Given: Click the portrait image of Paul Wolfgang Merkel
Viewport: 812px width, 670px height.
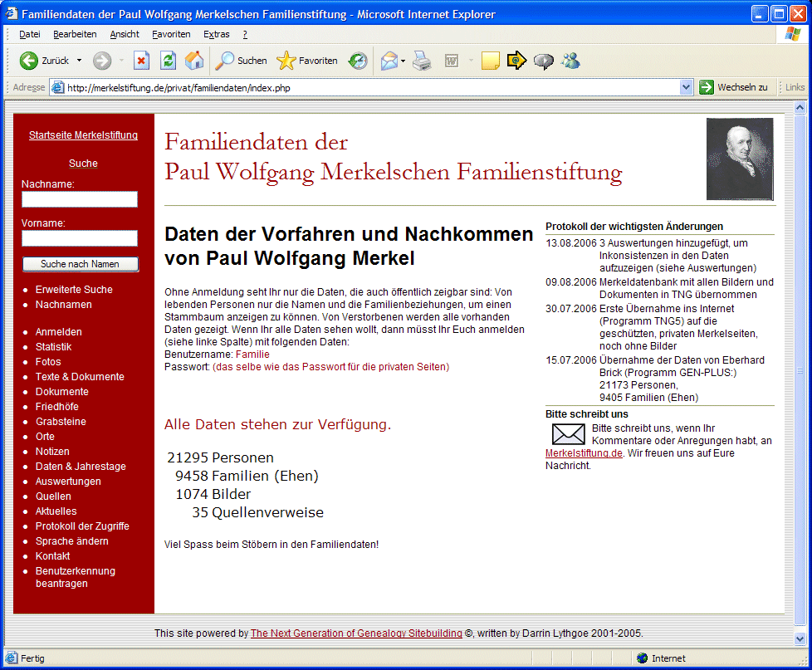Looking at the screenshot, I should coord(740,159).
